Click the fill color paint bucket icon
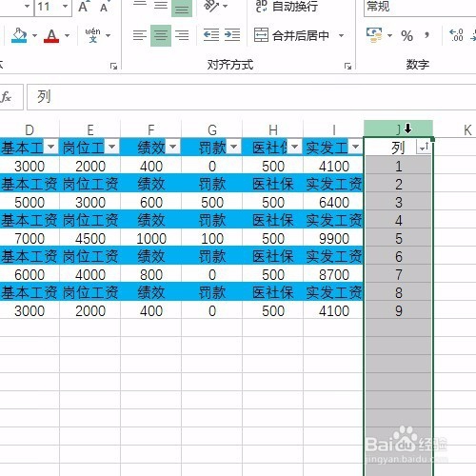476x476 pixels. (x=19, y=35)
